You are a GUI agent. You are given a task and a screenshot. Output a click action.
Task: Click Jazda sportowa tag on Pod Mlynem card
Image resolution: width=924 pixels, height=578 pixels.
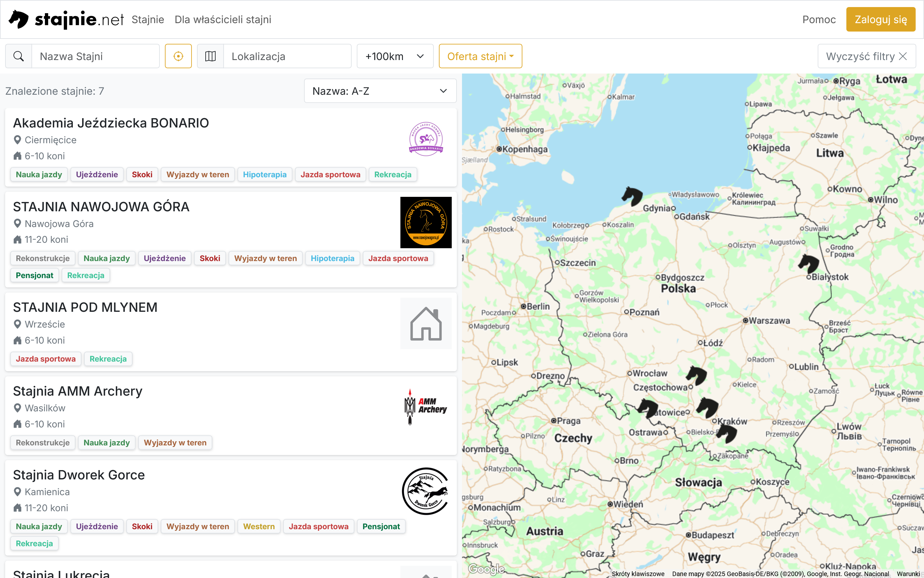46,359
